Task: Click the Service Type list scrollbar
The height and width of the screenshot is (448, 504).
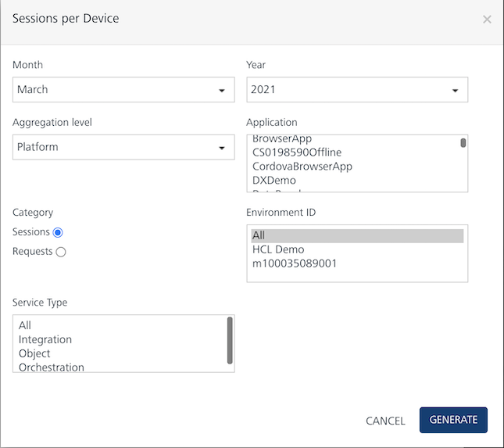Action: (230, 341)
